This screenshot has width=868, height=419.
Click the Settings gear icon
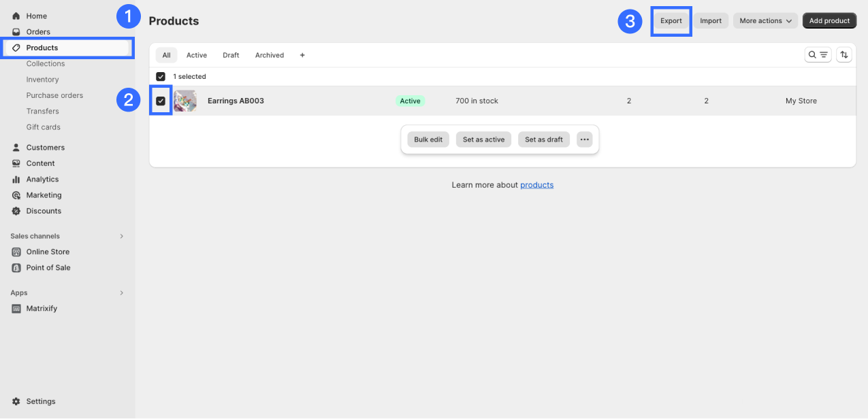pyautogui.click(x=16, y=401)
